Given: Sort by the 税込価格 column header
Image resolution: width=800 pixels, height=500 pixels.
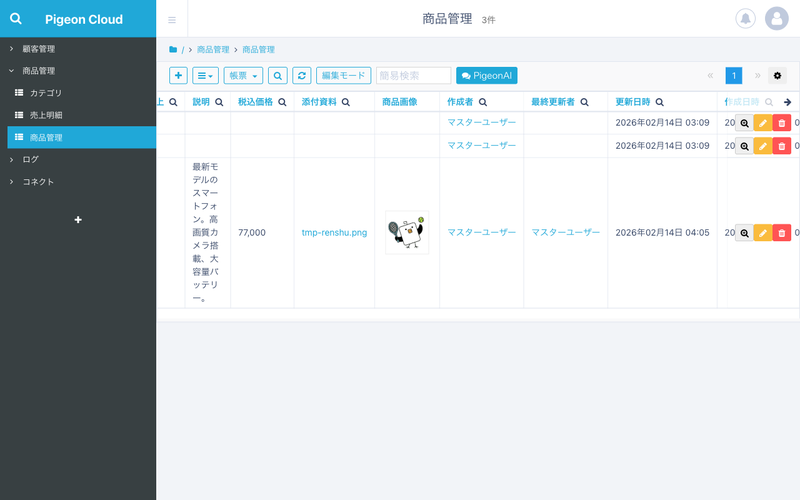Looking at the screenshot, I should (255, 102).
